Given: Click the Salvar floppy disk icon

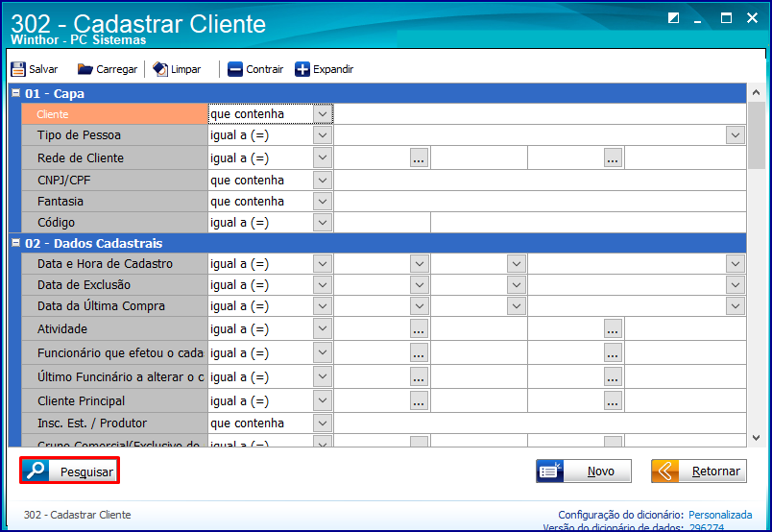Looking at the screenshot, I should point(18,69).
